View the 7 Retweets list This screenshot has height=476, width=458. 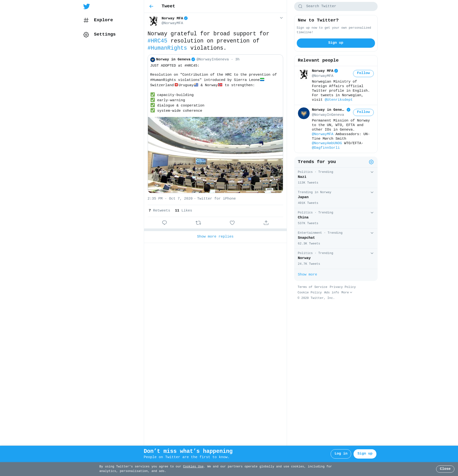159,211
